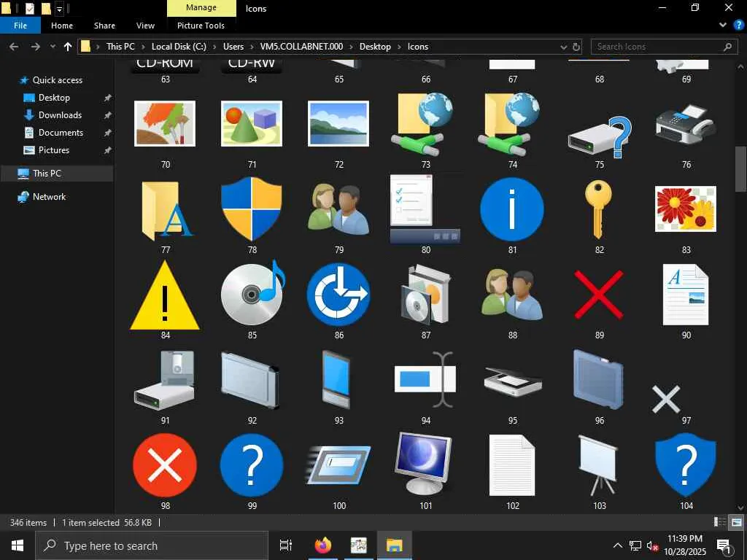Select the blue question shield icon 104
The height and width of the screenshot is (560, 747).
tap(686, 465)
